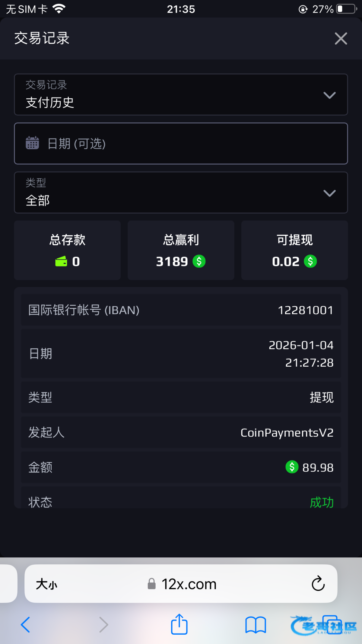Screen dimensions: 362x644
Task: Expand the 类型 全部 filter dropdown
Action: pyautogui.click(x=181, y=193)
